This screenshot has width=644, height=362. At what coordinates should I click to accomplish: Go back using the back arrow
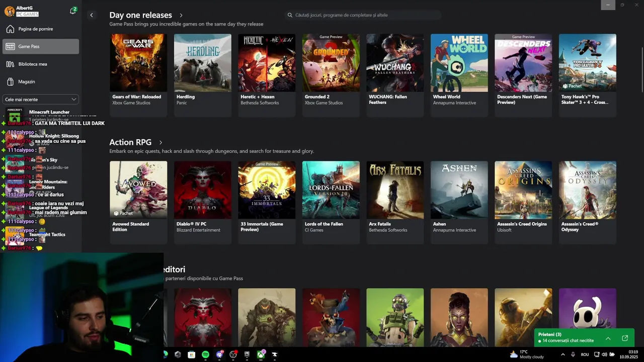pos(92,15)
